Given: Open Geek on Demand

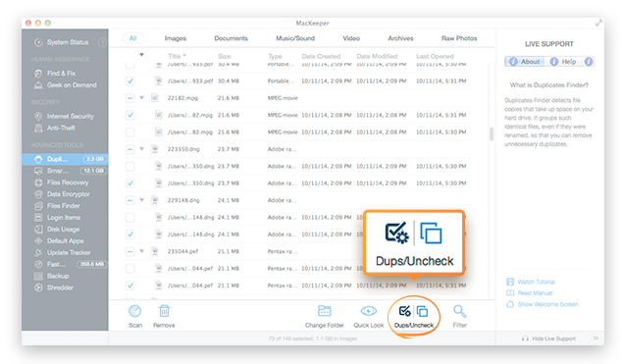Looking at the screenshot, I should pyautogui.click(x=66, y=85).
